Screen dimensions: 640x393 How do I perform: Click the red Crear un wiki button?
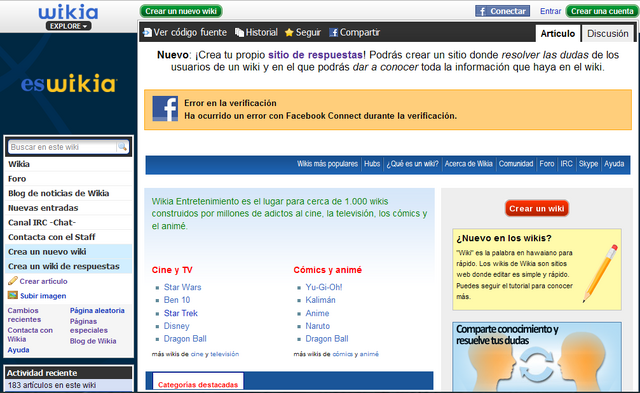[x=536, y=209]
